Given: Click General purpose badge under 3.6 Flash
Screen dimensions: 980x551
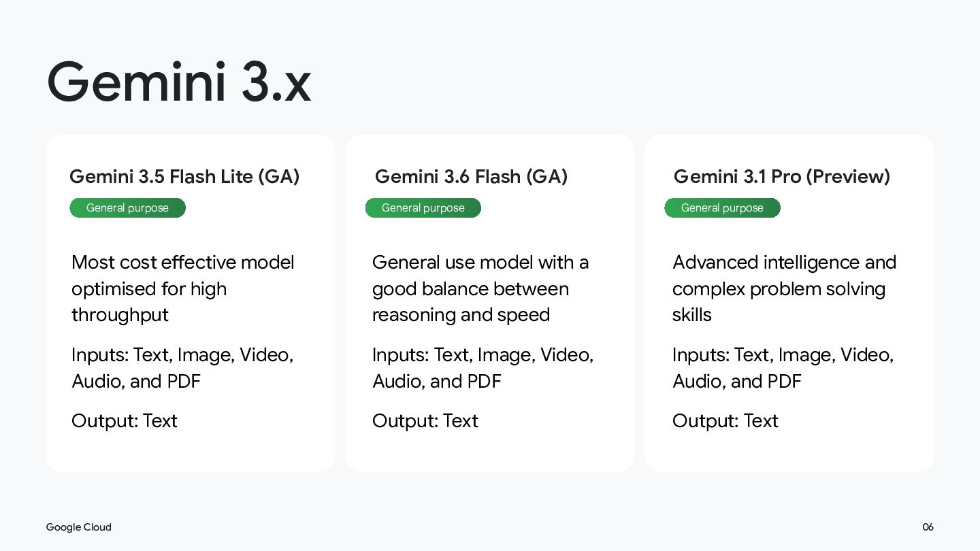Looking at the screenshot, I should coord(423,208).
